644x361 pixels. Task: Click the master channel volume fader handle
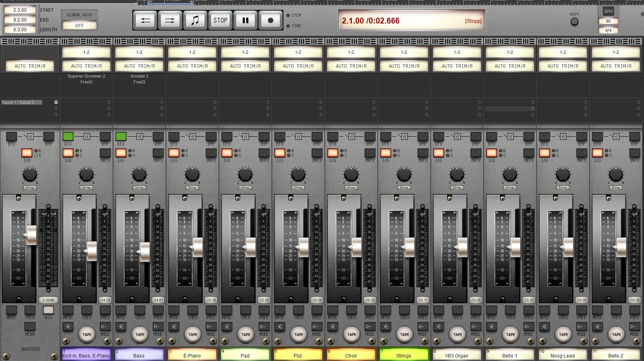click(x=31, y=235)
